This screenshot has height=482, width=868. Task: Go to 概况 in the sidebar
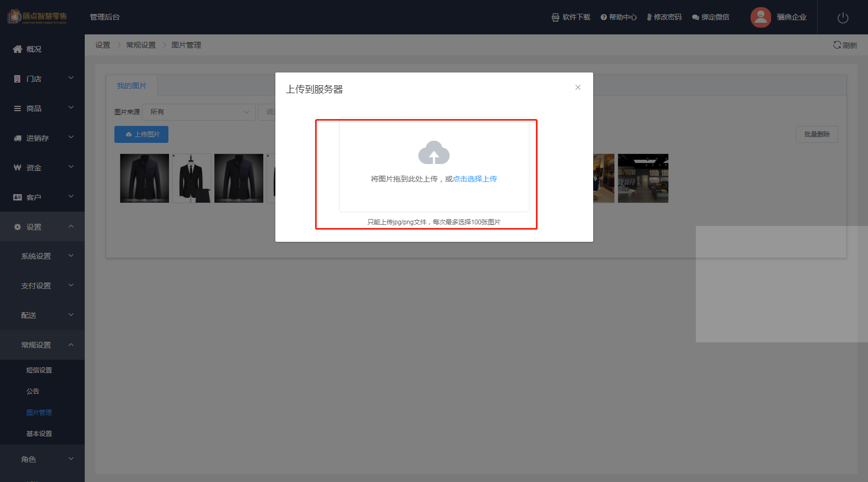[42, 49]
